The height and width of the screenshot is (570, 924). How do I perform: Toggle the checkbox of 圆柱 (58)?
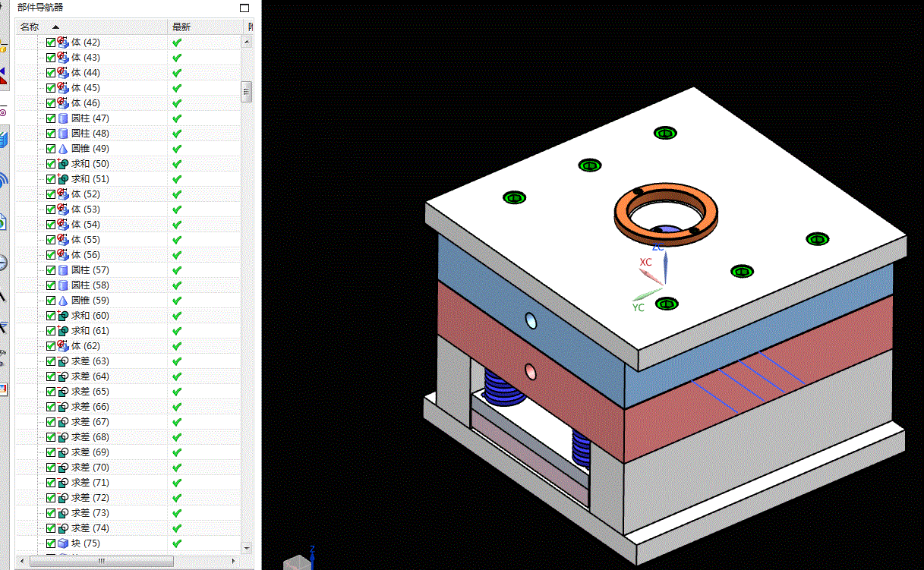click(x=51, y=285)
